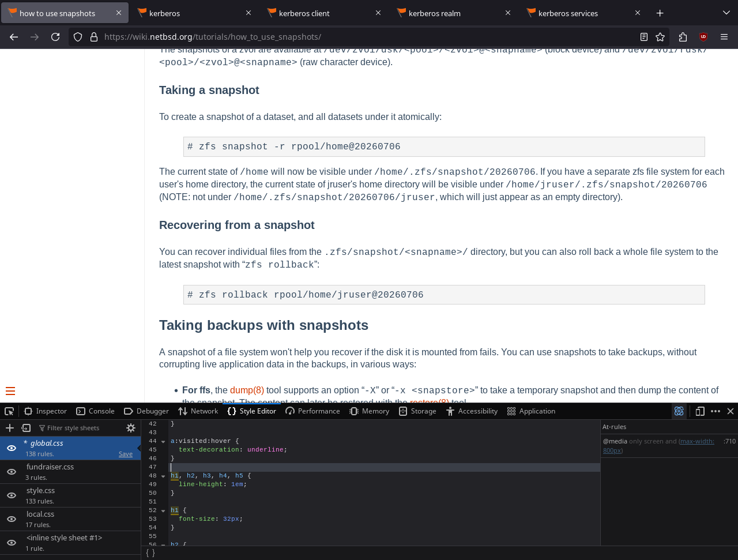This screenshot has height=560, width=738.
Task: Open the extensions puzzle icon
Action: 683,37
